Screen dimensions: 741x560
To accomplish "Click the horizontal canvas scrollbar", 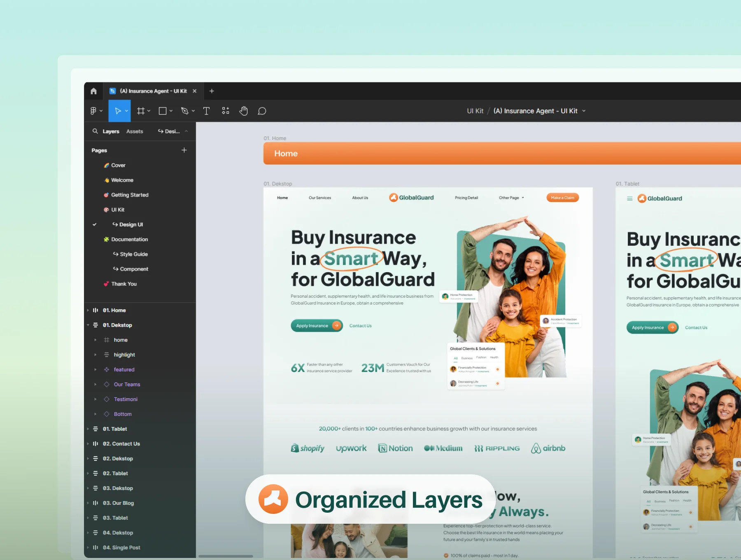I will [x=226, y=556].
